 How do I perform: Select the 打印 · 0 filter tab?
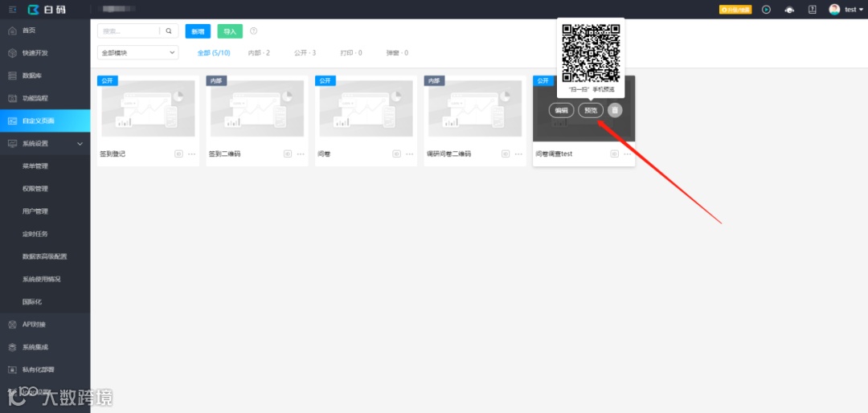pyautogui.click(x=351, y=53)
